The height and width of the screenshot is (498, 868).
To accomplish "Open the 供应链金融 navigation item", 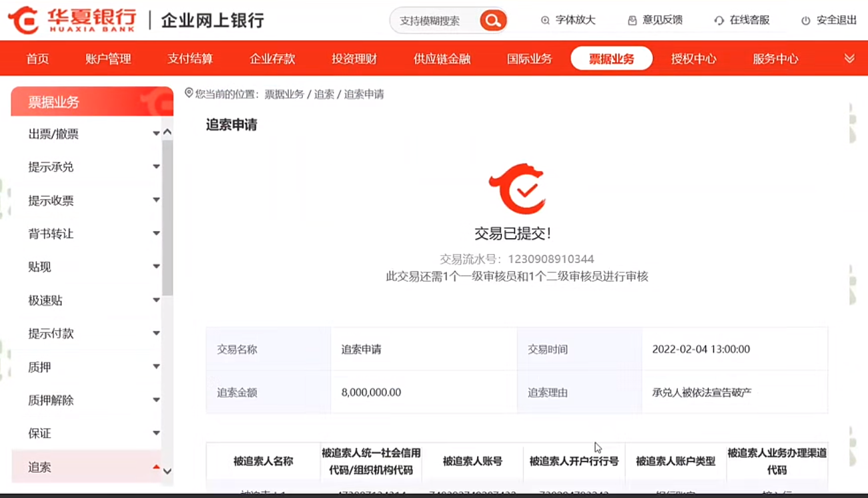I will [442, 59].
